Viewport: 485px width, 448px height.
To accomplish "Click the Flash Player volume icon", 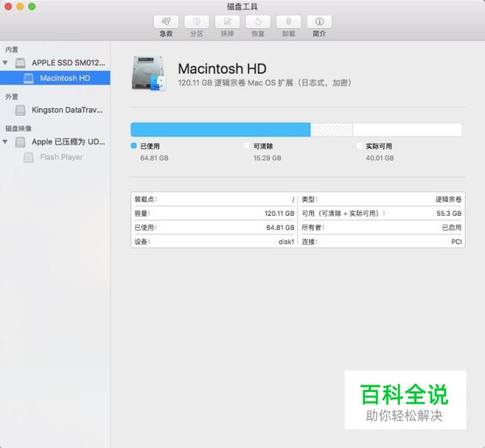I will coord(28,158).
